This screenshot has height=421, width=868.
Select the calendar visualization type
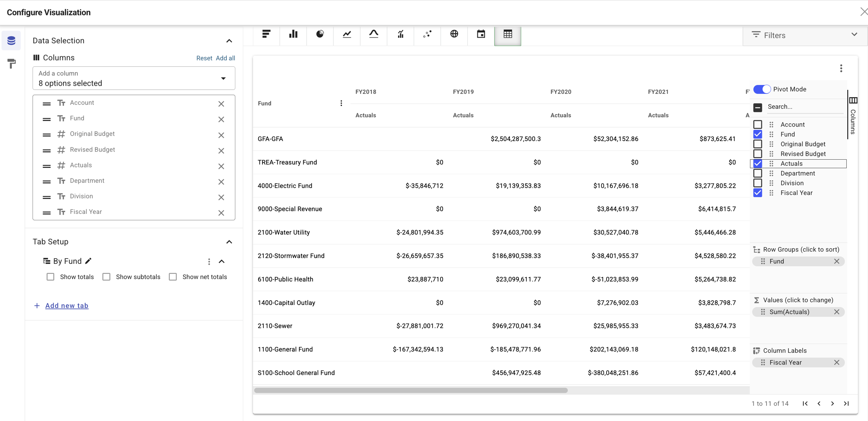[481, 34]
